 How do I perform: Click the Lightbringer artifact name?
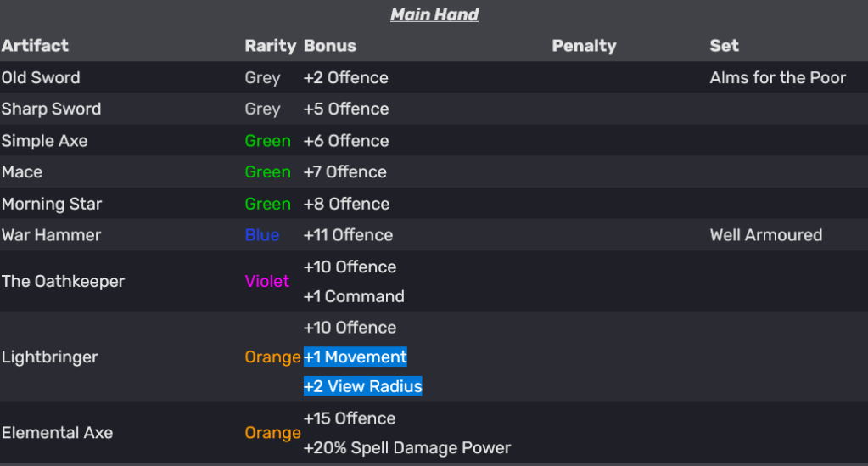pyautogui.click(x=49, y=357)
